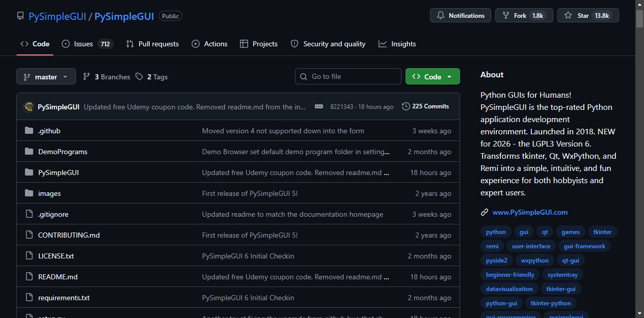This screenshot has width=644, height=318.
Task: Select the gui topic tag
Action: (x=524, y=232)
